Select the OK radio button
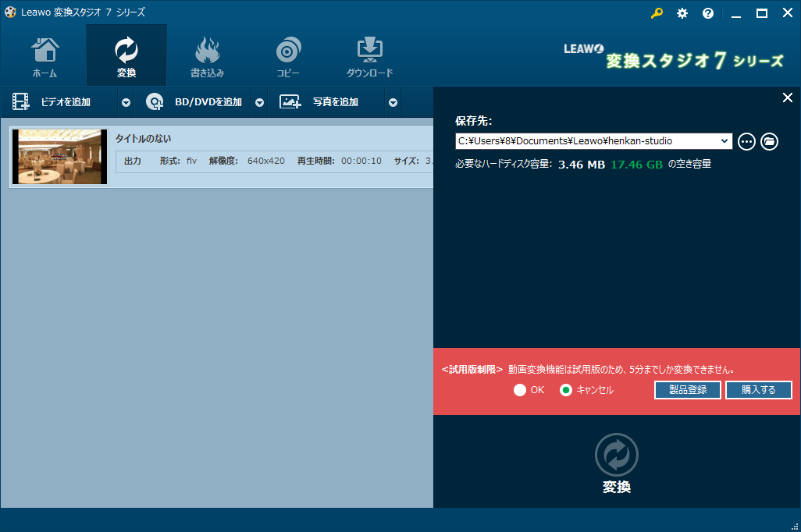This screenshot has height=532, width=801. point(520,389)
